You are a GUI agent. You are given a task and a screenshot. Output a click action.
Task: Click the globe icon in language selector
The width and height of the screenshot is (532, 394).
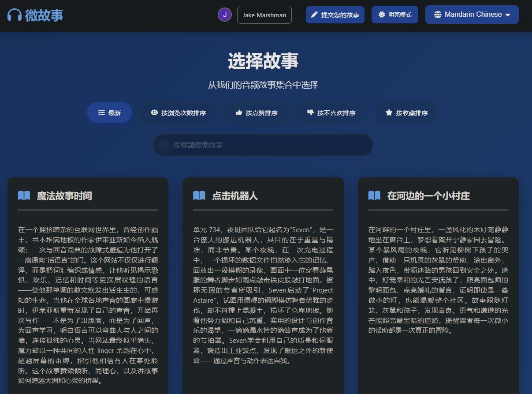pyautogui.click(x=438, y=15)
